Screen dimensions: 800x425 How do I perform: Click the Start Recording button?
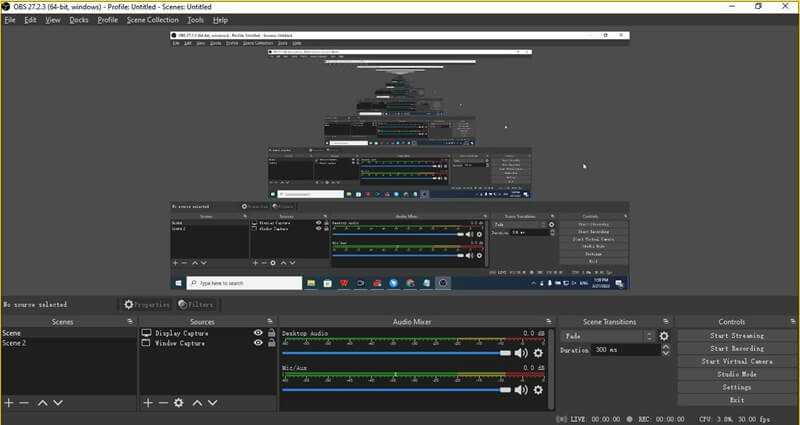coord(737,348)
